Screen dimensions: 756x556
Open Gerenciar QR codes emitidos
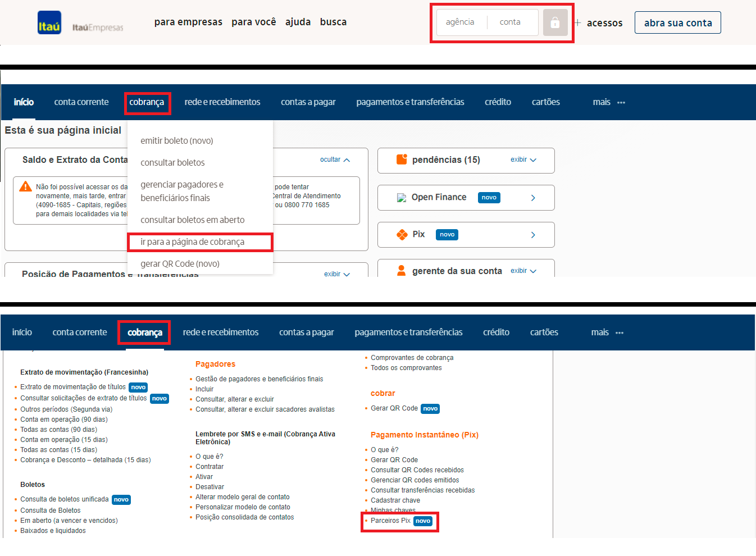point(415,480)
